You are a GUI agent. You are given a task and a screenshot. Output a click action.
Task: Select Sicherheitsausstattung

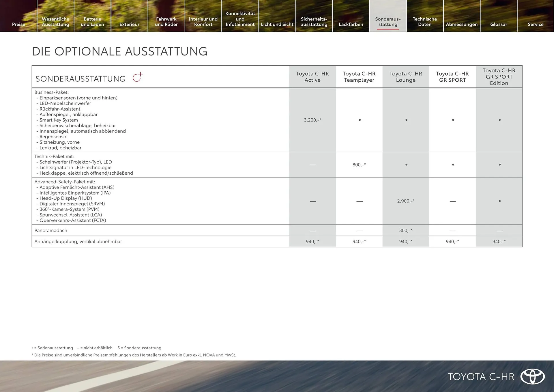[314, 22]
